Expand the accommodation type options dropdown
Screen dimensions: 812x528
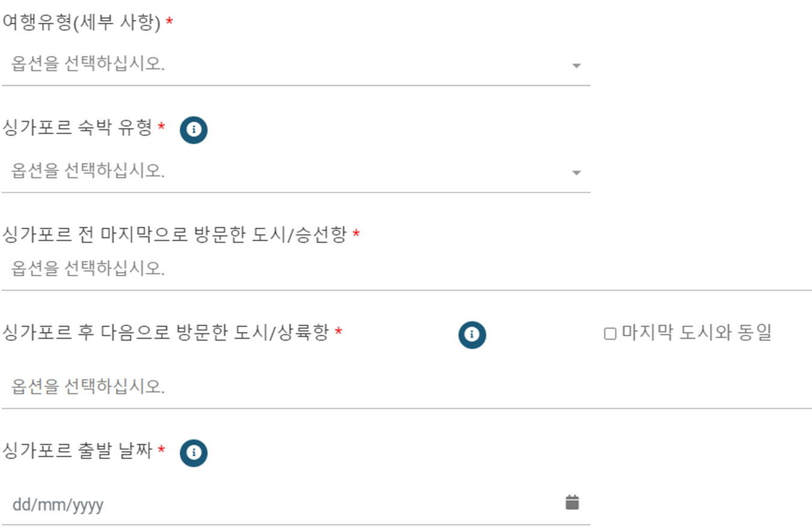[x=241, y=173]
